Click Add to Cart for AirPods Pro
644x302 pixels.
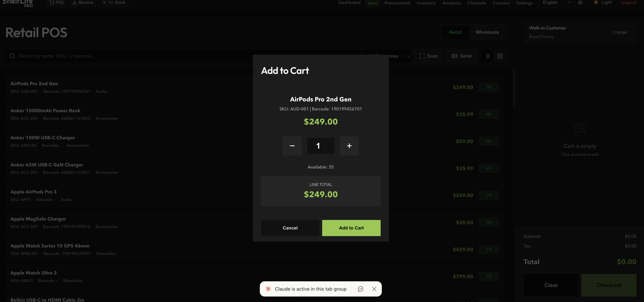click(351, 228)
